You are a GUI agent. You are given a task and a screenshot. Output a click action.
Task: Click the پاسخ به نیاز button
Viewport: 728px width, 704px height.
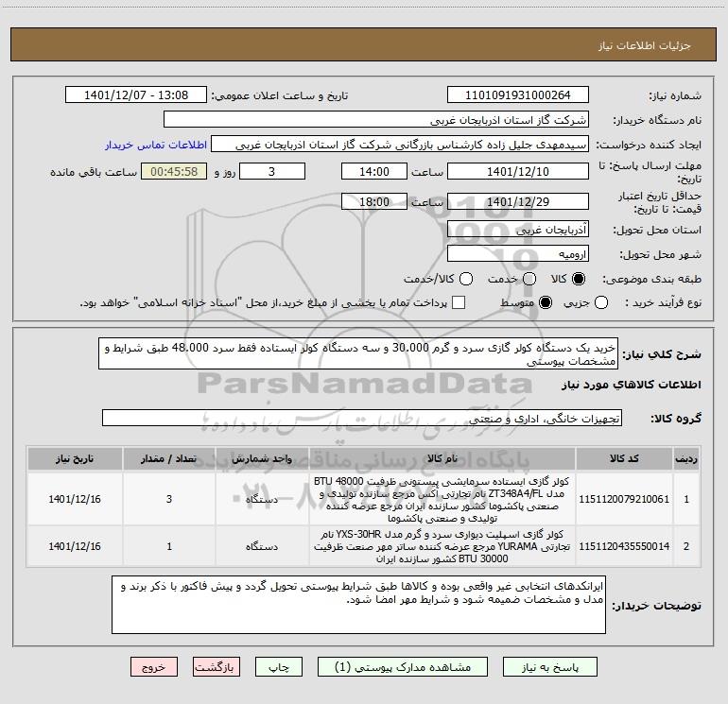(x=549, y=667)
